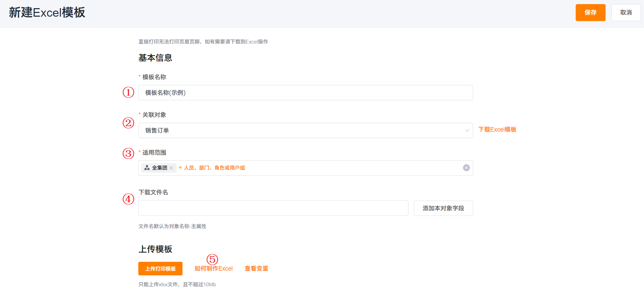This screenshot has width=644, height=290.
Task: Click the 添加本对象字段 button
Action: point(443,208)
